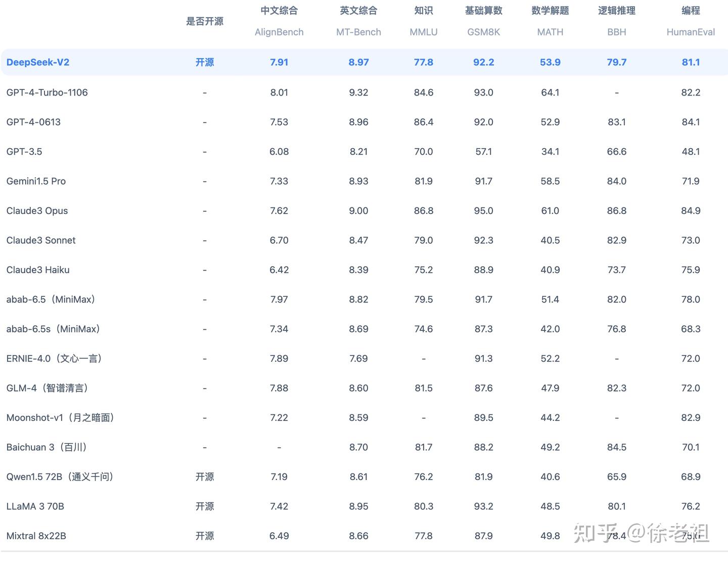This screenshot has width=728, height=563.
Task: Click LLaMA 3 70B GSM8K score 93.2
Action: (x=484, y=506)
